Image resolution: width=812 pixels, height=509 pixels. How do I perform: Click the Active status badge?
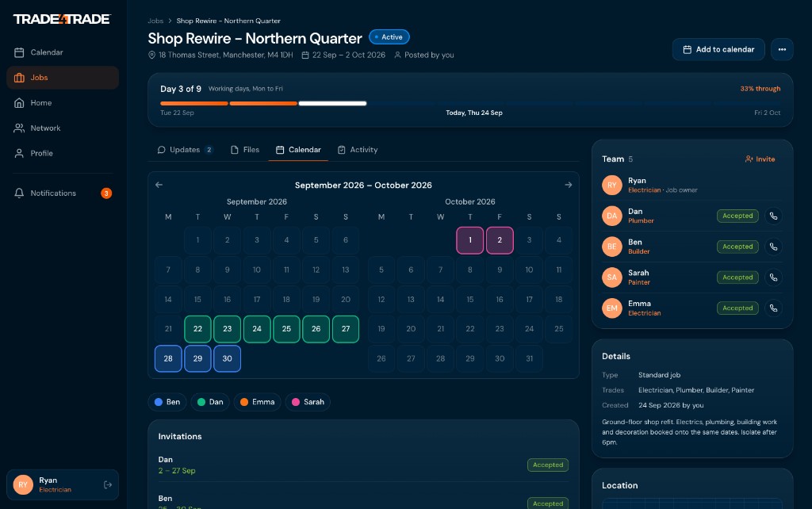pos(389,37)
